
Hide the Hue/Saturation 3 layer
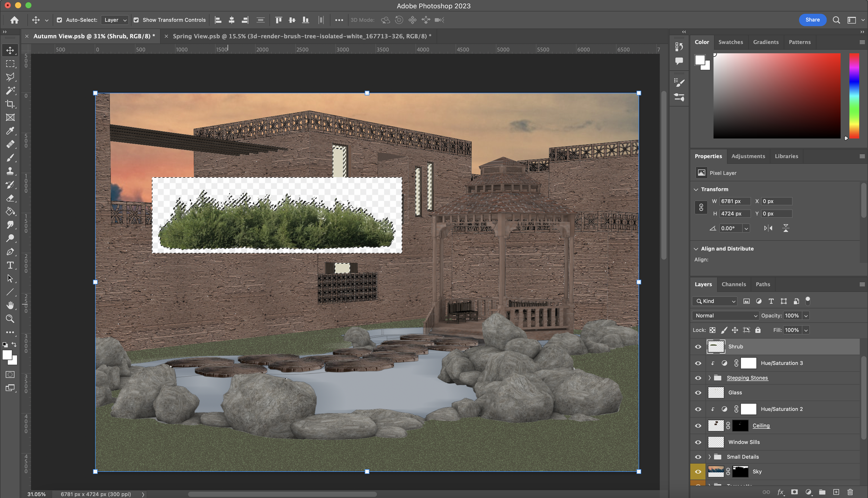[x=698, y=363]
